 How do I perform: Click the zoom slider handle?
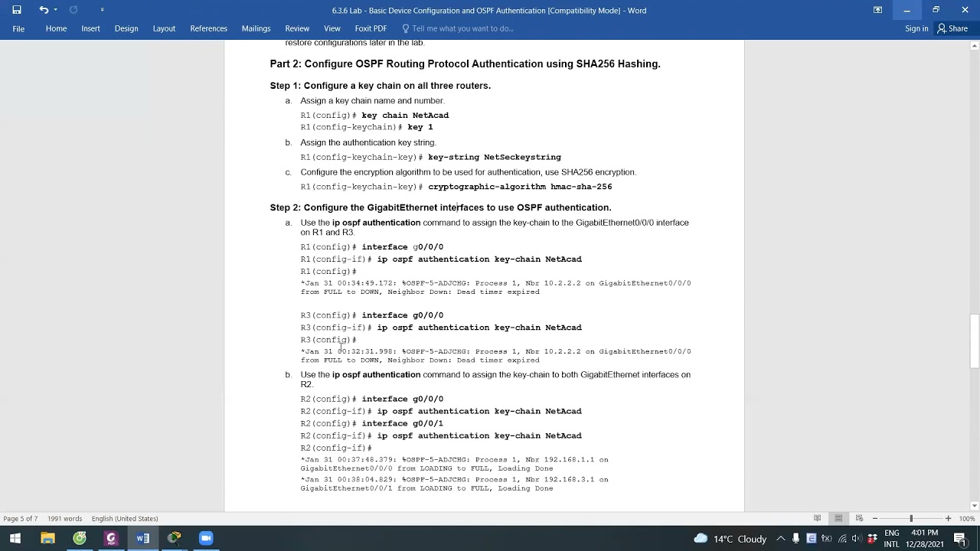click(911, 518)
